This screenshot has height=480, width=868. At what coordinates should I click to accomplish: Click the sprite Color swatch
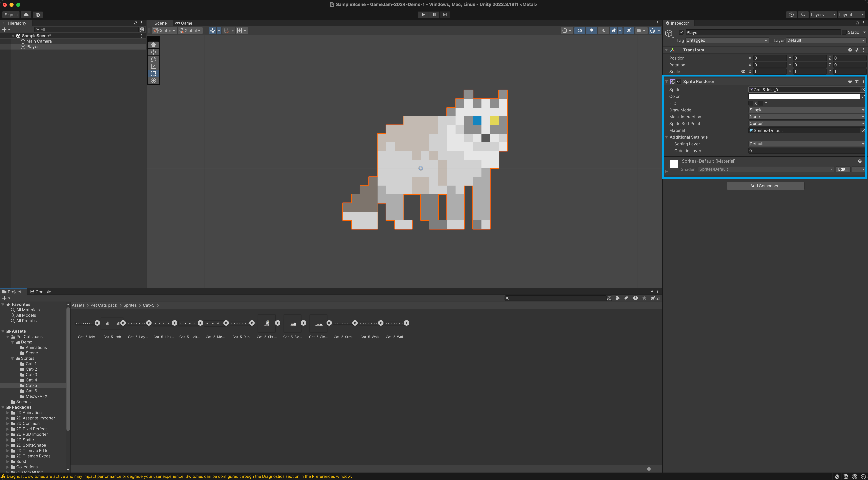804,96
